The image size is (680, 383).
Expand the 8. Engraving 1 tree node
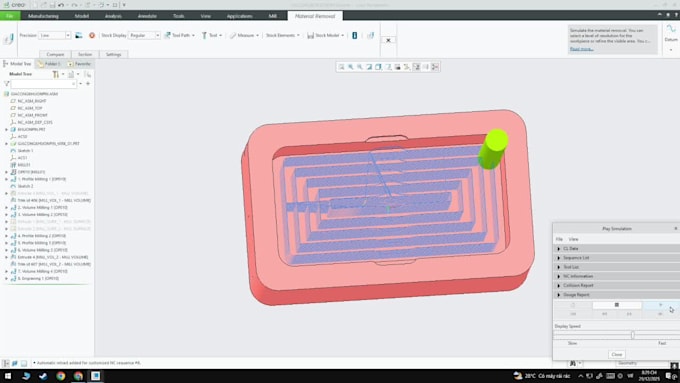coord(7,278)
